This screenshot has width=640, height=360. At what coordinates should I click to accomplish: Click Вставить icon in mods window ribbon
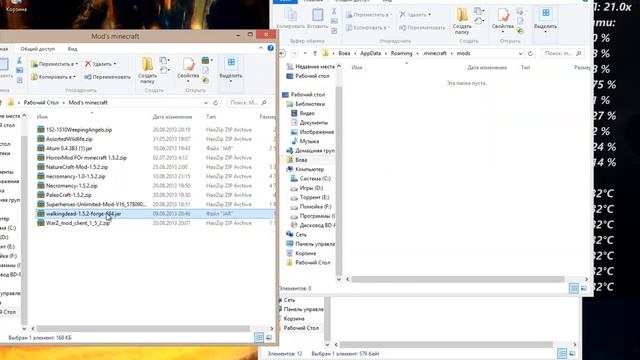tap(317, 19)
